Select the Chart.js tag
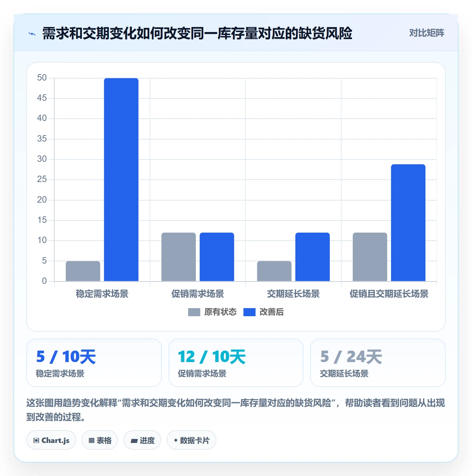Screen dimensions: 472x476 point(51,440)
